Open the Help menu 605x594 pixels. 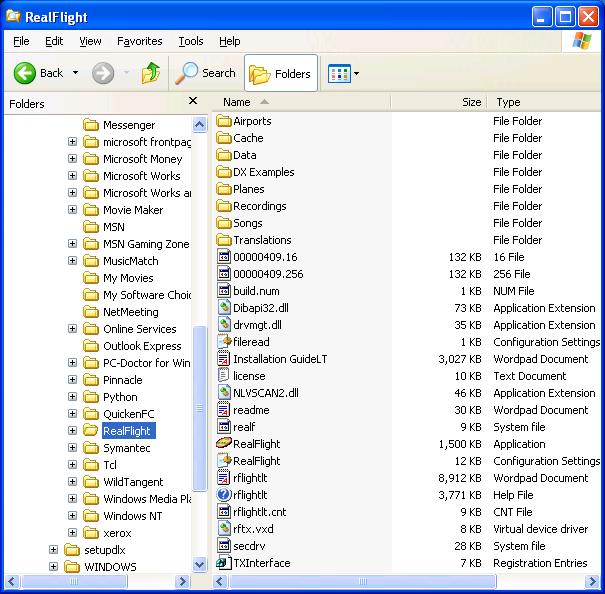[230, 41]
